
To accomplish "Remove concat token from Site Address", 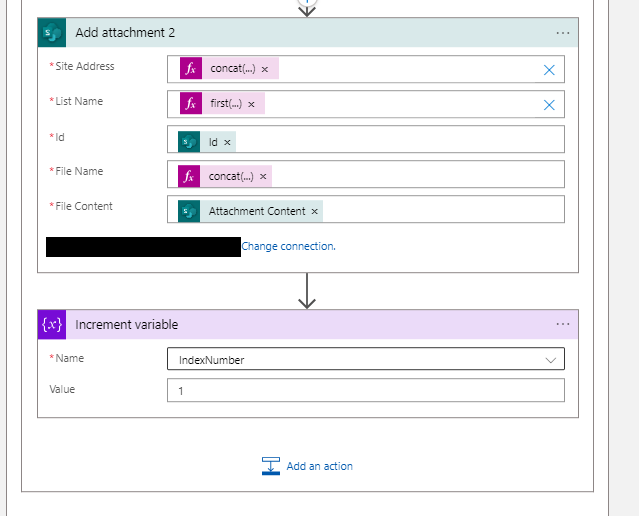I will tap(265, 69).
